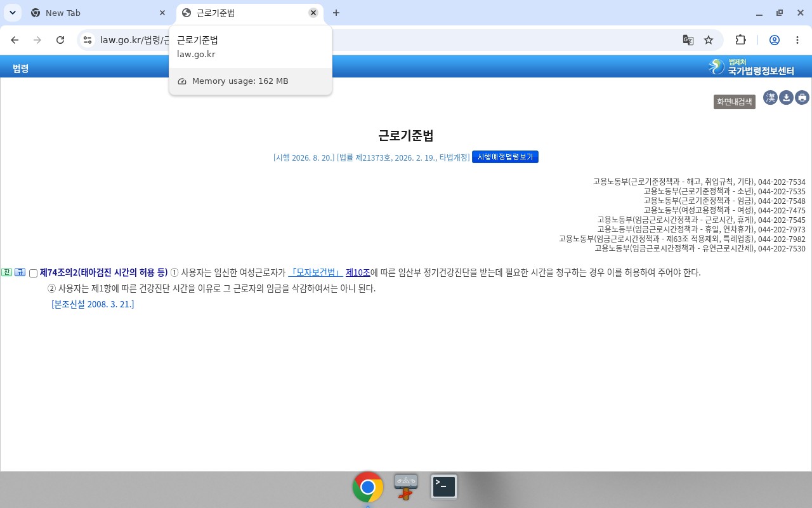Open the Chrome three-dot menu

tap(797, 40)
